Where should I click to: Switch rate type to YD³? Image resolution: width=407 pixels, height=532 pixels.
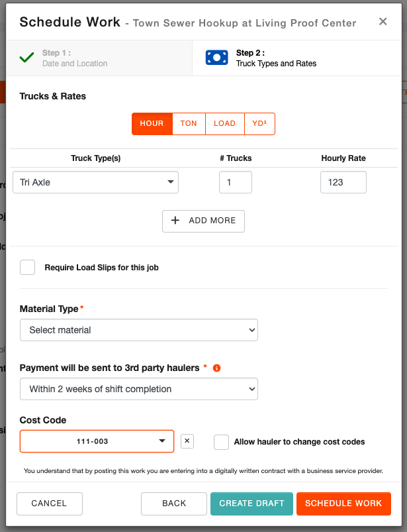(x=259, y=124)
